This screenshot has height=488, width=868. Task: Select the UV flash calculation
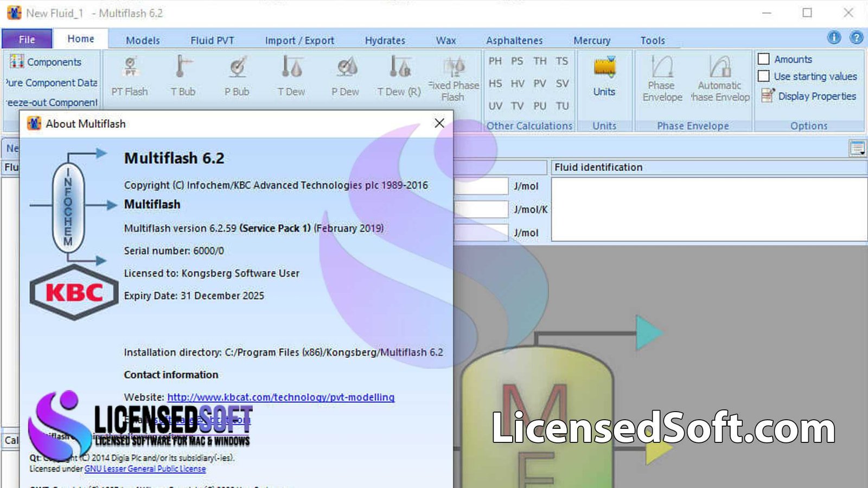(x=495, y=106)
